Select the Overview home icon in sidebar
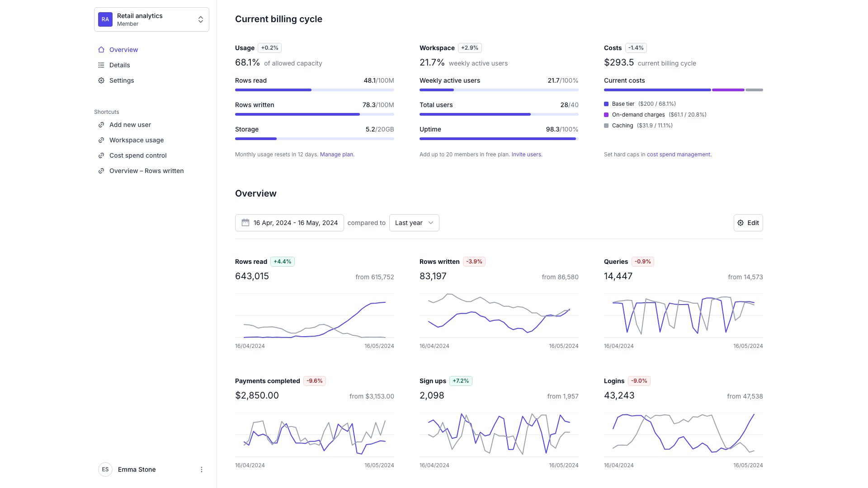 [101, 50]
